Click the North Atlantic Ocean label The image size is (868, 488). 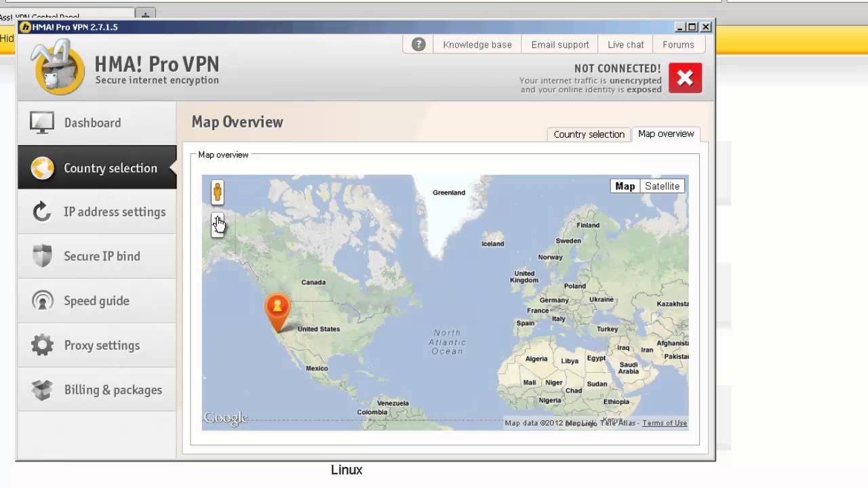tap(447, 342)
